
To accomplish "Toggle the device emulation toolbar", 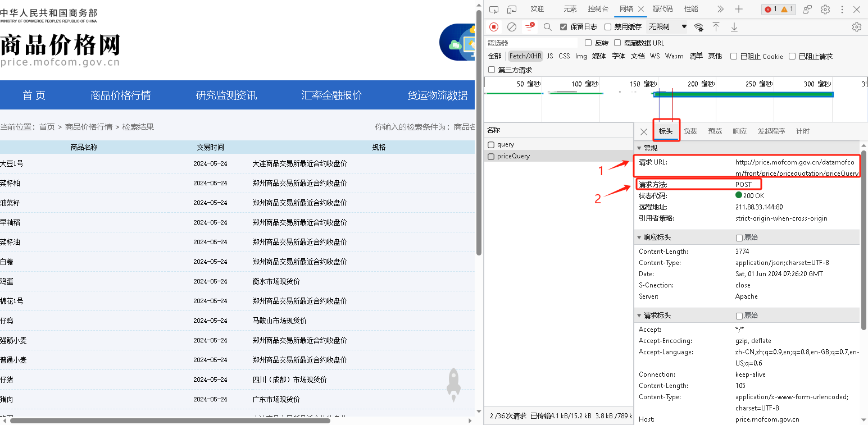I will [511, 9].
